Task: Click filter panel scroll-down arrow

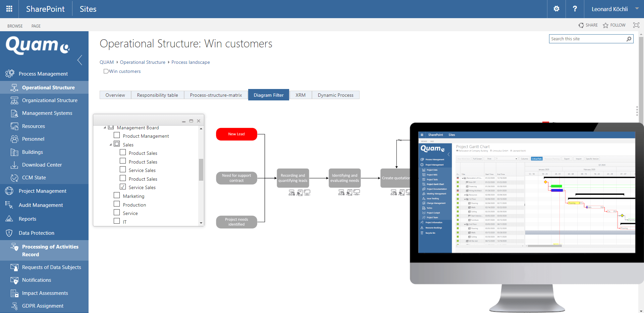Action: (201, 223)
